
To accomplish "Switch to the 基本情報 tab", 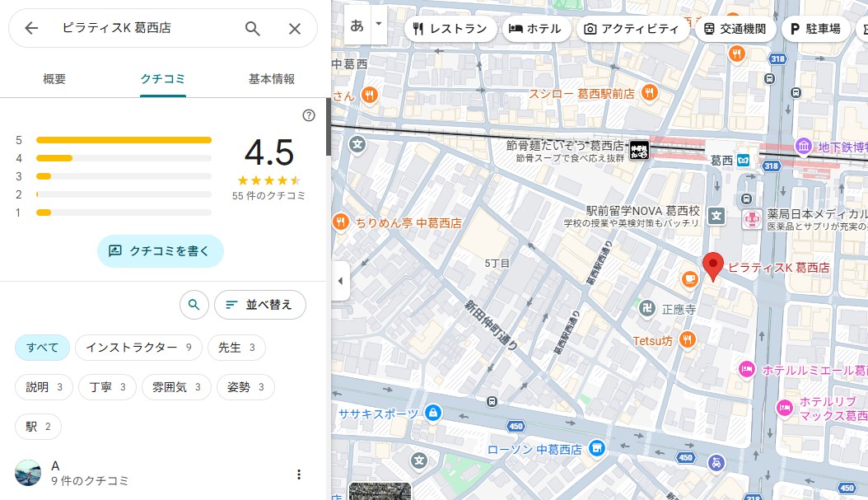I will [x=272, y=79].
